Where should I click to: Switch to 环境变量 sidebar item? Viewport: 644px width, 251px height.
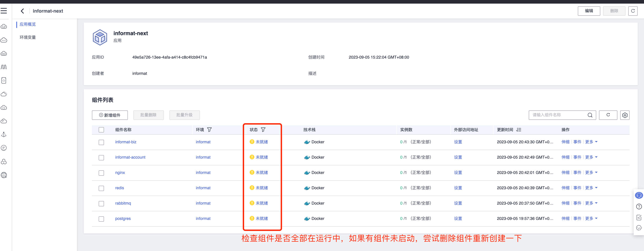pyautogui.click(x=28, y=37)
